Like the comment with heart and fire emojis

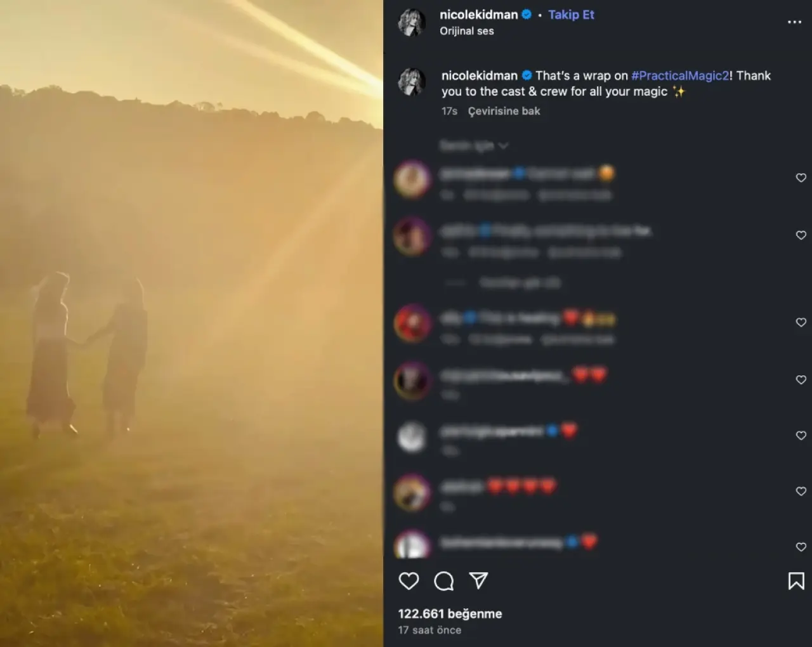coord(801,322)
